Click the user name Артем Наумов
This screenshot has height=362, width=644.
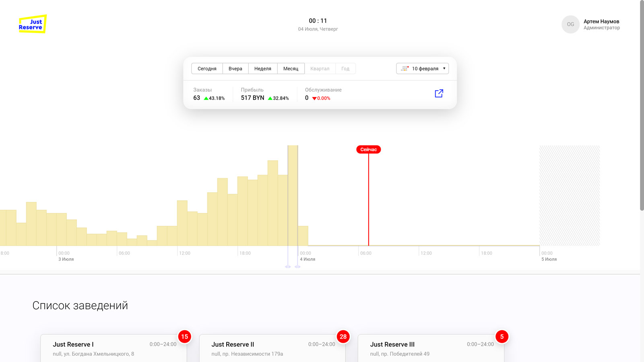point(601,21)
